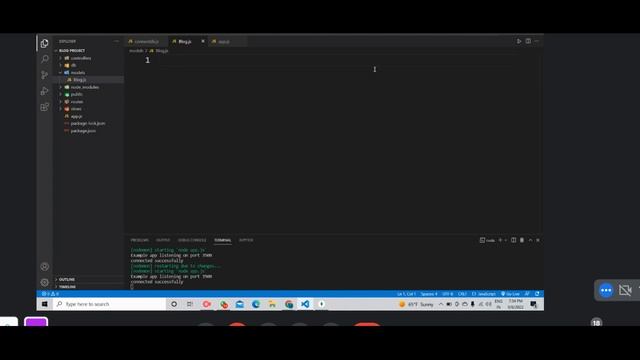The image size is (640, 360).
Task: Add a new terminal with plus icon
Action: point(500,240)
